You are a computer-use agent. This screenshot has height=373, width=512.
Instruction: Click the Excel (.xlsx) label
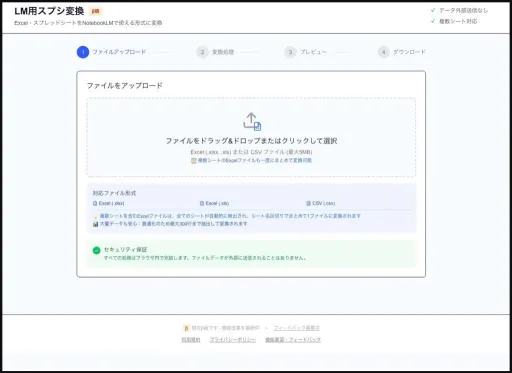(111, 203)
